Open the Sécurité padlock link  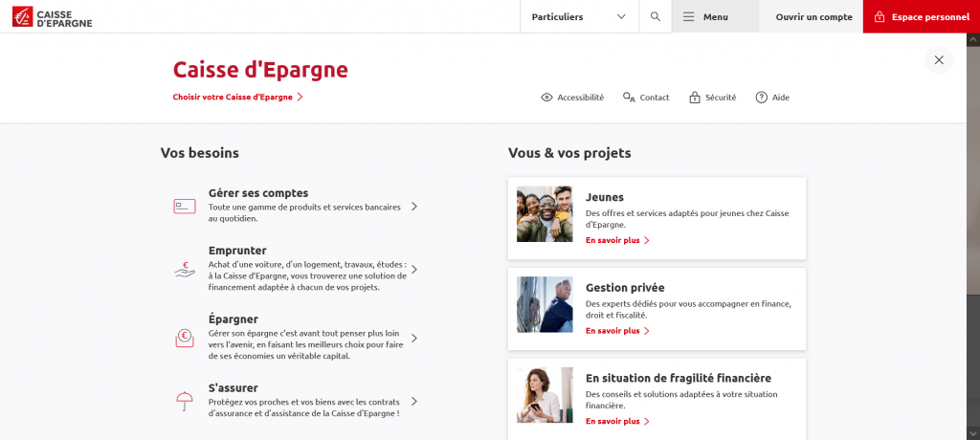(713, 98)
